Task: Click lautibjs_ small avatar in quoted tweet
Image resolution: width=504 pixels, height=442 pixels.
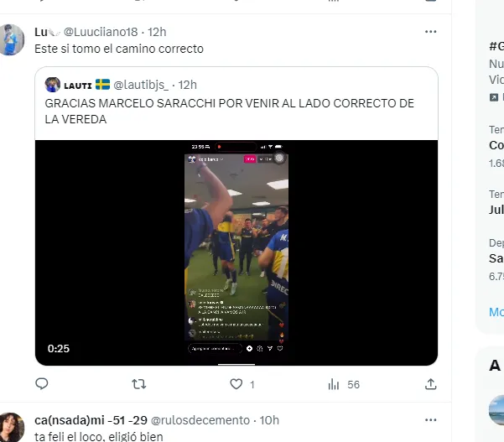Action: (x=53, y=85)
